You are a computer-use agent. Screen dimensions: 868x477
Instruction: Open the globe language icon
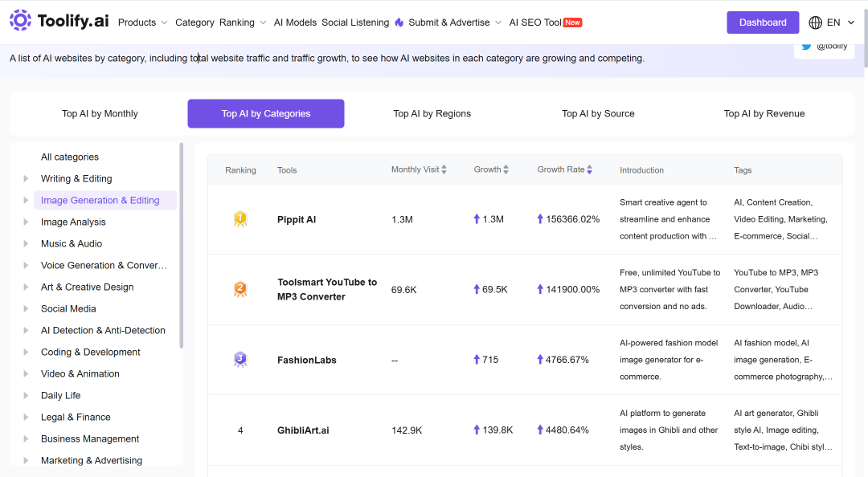pyautogui.click(x=815, y=22)
